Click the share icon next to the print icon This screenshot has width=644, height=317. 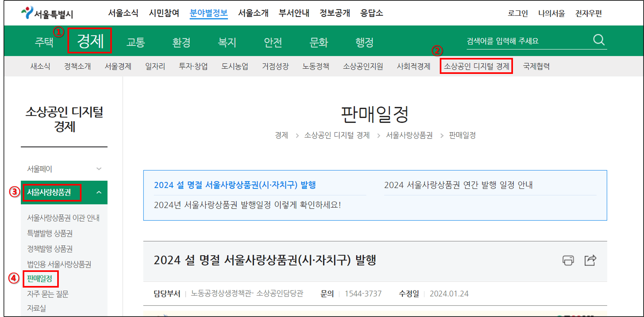pos(590,260)
